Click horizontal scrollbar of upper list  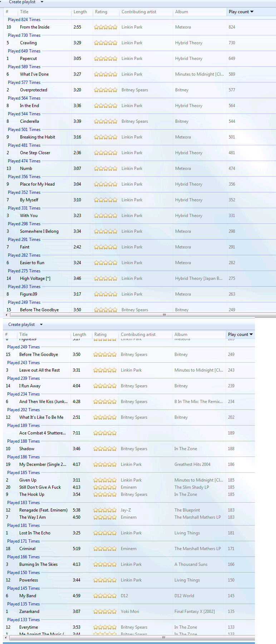point(164,315)
